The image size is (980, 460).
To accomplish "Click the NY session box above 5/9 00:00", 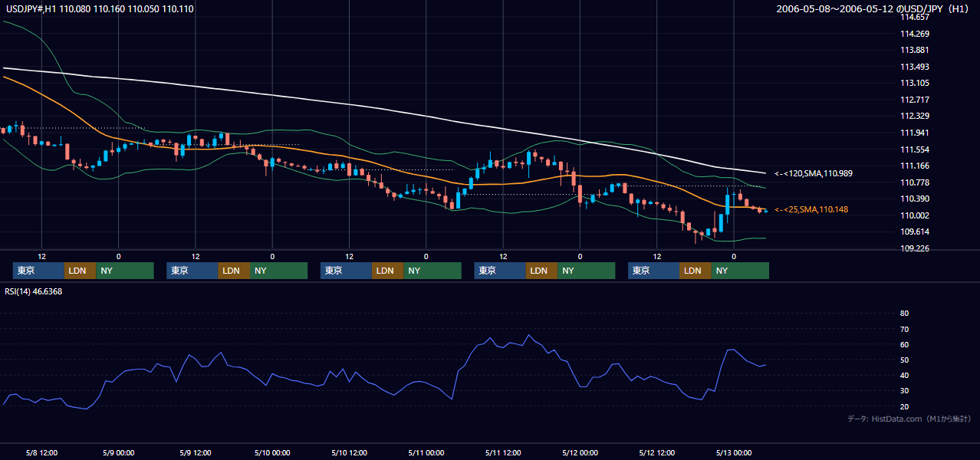I will 125,271.
